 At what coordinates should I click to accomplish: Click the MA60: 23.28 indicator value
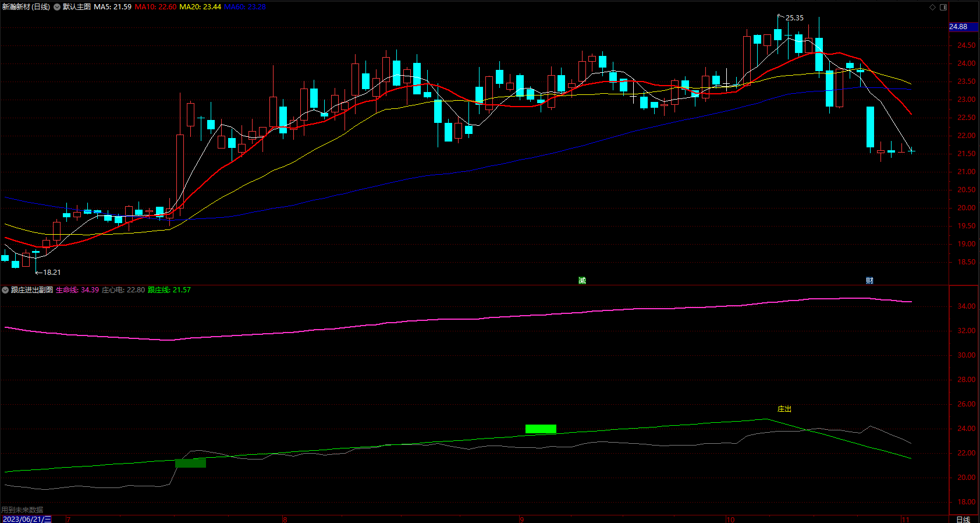tap(245, 7)
